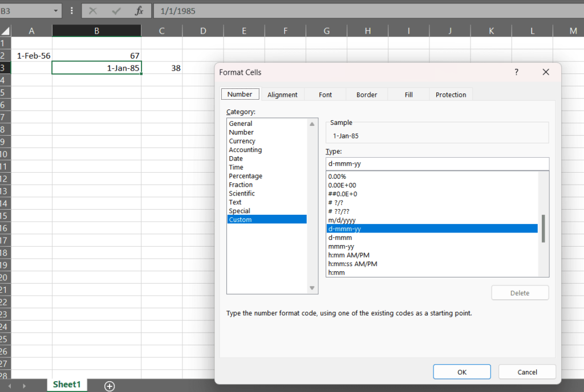Select the Fraction category
This screenshot has height=392, width=584.
[x=267, y=185]
